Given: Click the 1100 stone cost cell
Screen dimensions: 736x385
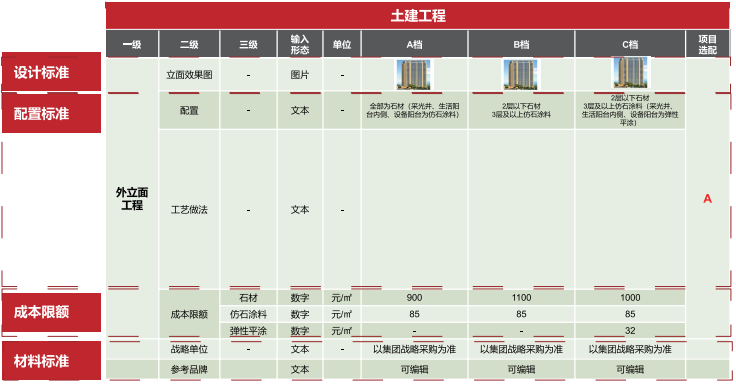Looking at the screenshot, I should pos(521,298).
